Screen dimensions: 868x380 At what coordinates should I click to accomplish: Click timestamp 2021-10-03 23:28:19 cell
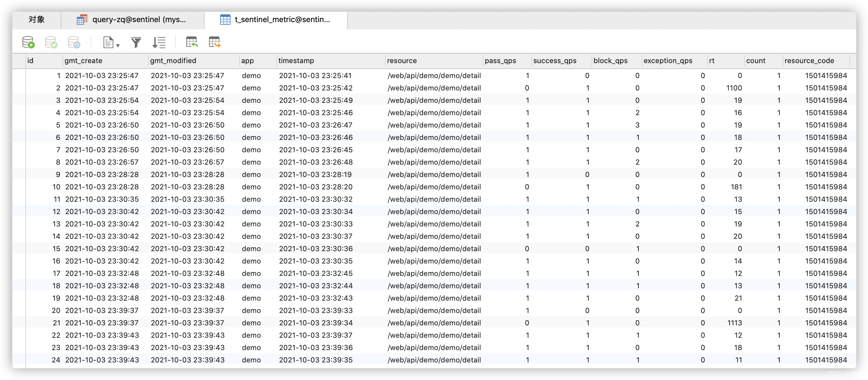(315, 174)
